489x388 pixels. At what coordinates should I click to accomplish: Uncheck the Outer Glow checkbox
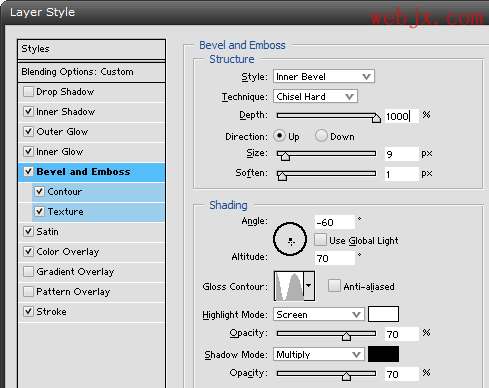(28, 131)
